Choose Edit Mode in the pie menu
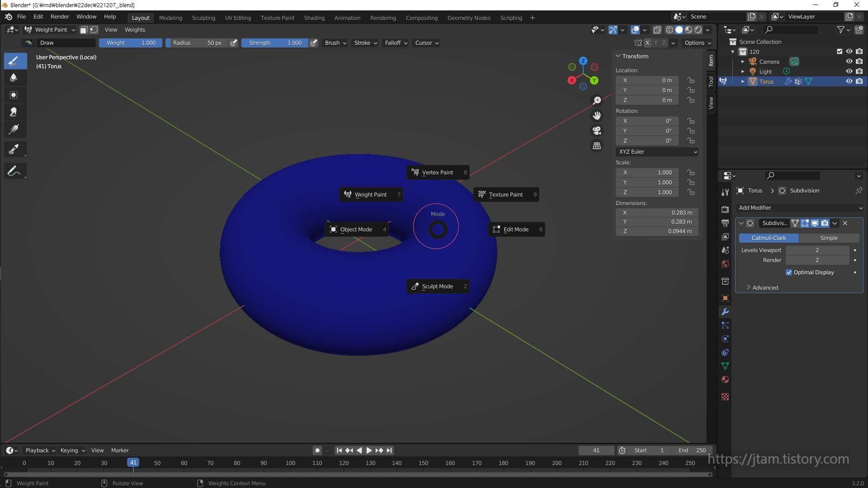Viewport: 868px width, 488px height. click(516, 230)
